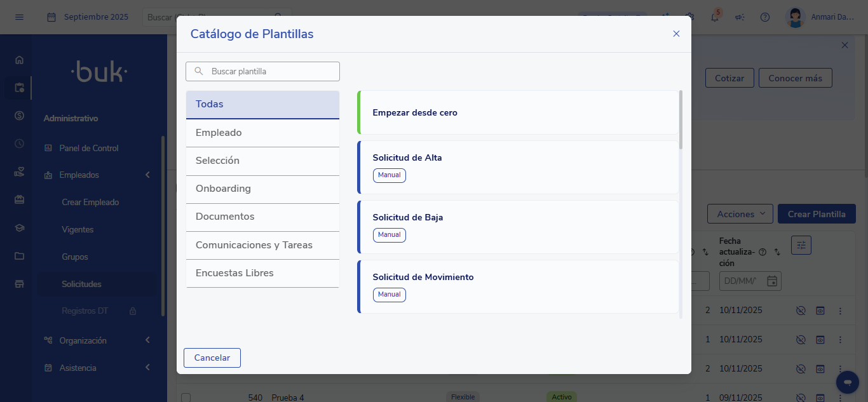
Task: Click the Cancelar button
Action: [212, 358]
